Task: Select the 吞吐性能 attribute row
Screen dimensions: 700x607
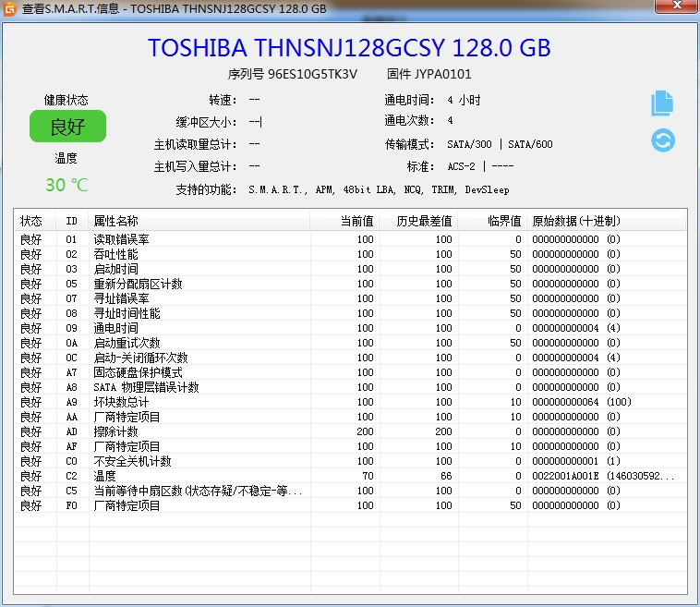Action: pos(350,254)
